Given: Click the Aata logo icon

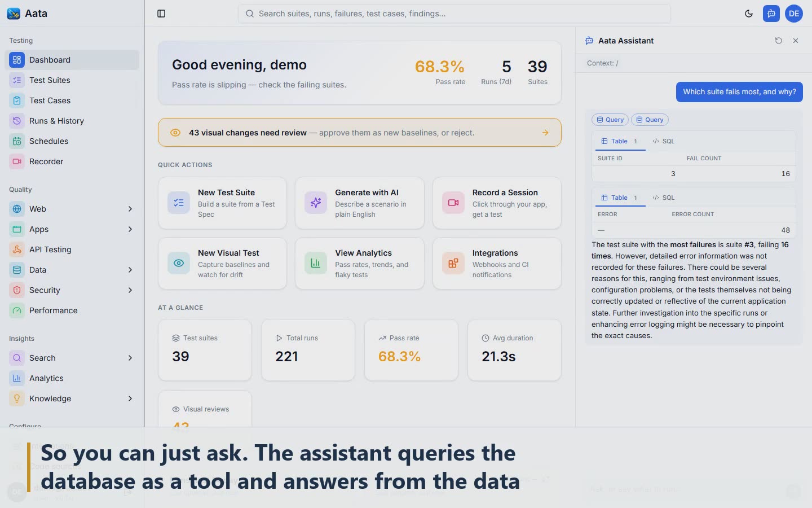Looking at the screenshot, I should pyautogui.click(x=14, y=14).
